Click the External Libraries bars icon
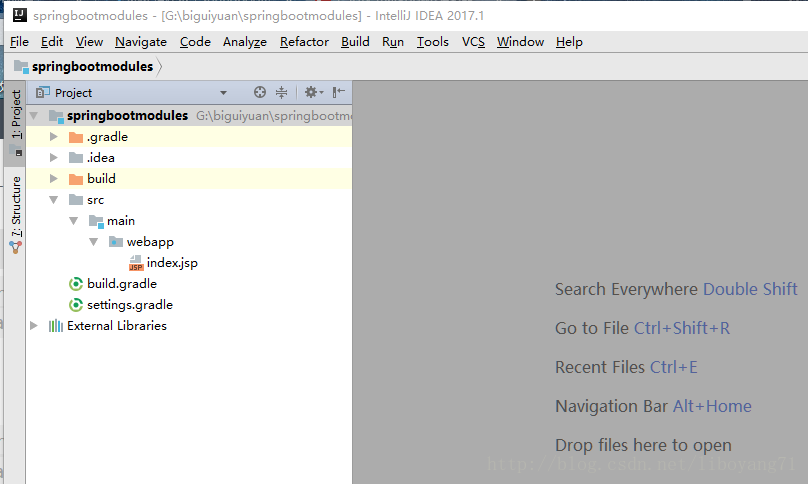The height and width of the screenshot is (484, 808). tap(56, 326)
